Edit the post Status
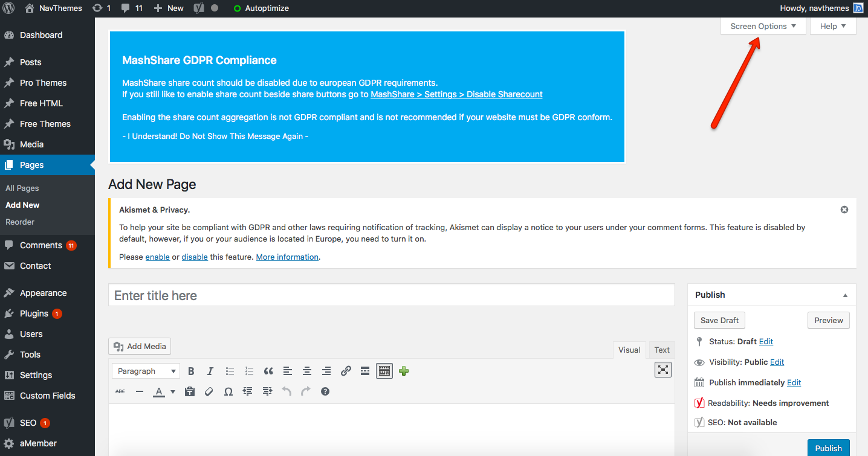This screenshot has height=456, width=868. coord(766,341)
